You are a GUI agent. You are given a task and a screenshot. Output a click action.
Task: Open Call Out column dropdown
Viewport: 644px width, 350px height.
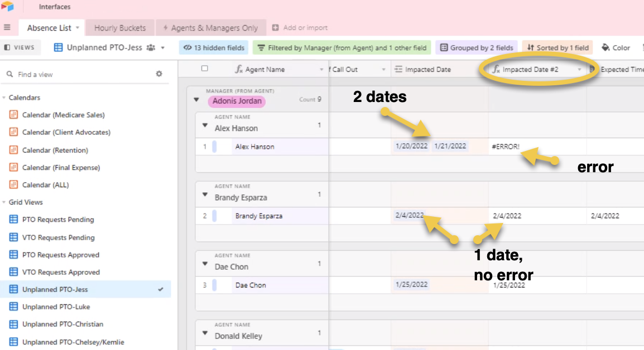coord(383,70)
